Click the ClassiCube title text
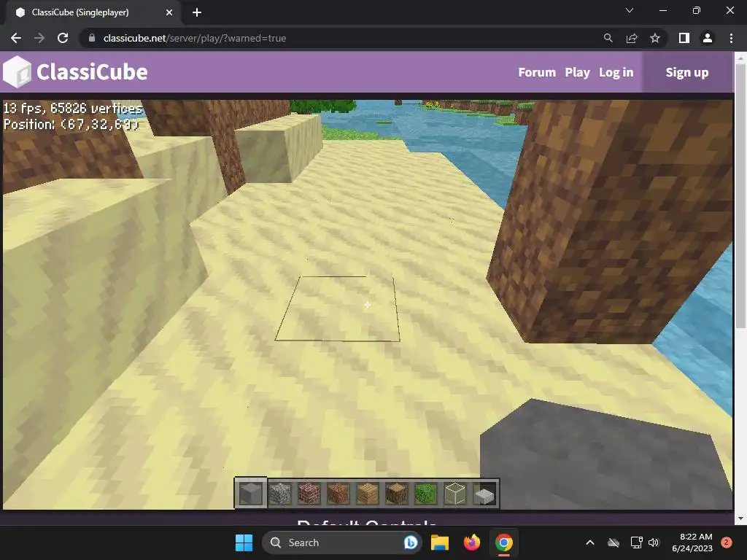Viewport: 747px width, 560px height. pos(92,72)
